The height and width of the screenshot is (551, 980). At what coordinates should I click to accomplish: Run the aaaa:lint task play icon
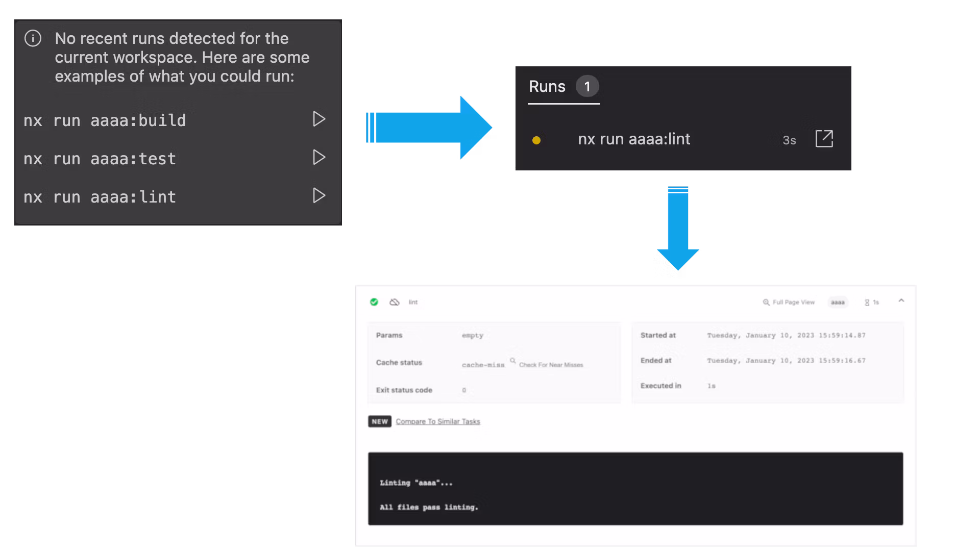[x=319, y=195]
